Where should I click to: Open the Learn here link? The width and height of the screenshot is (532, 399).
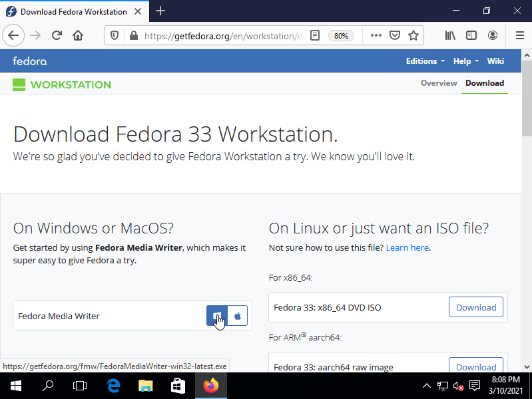click(x=407, y=248)
